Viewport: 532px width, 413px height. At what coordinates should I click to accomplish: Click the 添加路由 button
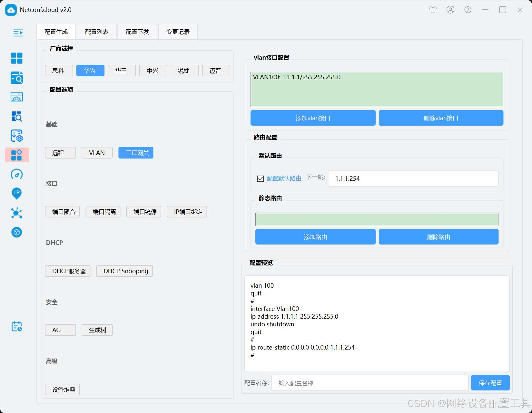point(315,237)
